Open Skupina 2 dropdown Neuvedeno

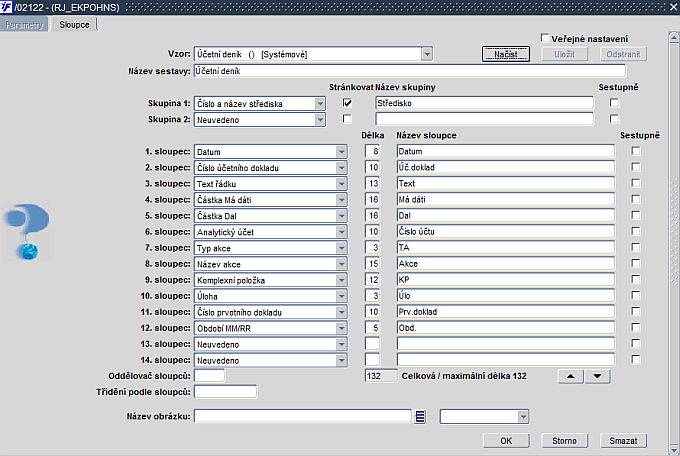tap(320, 120)
